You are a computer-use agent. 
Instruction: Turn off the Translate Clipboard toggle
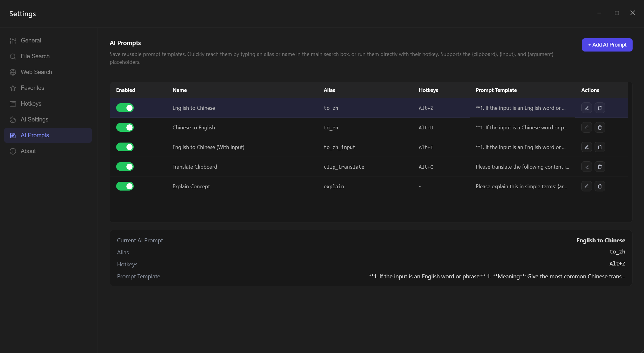[125, 167]
